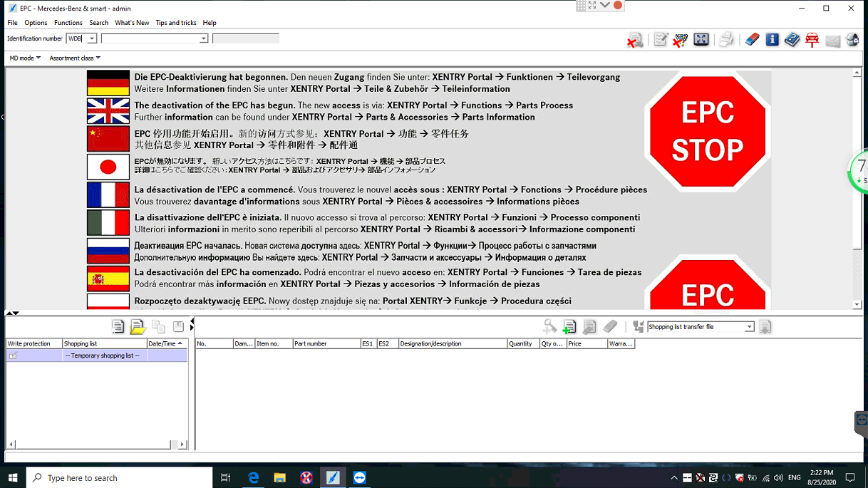Click the Windows taskbar search box
Viewport: 868px width, 488px height.
click(x=120, y=478)
